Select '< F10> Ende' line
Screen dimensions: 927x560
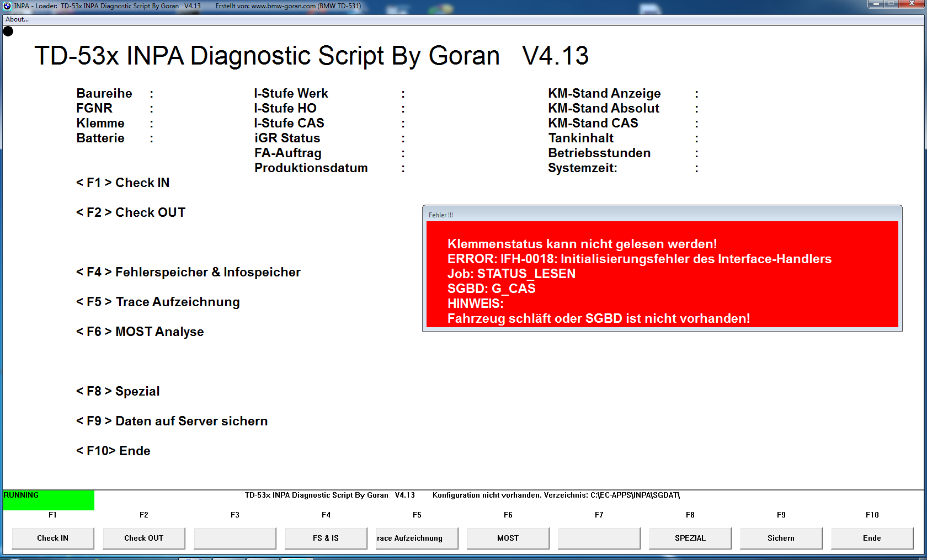[x=113, y=451]
